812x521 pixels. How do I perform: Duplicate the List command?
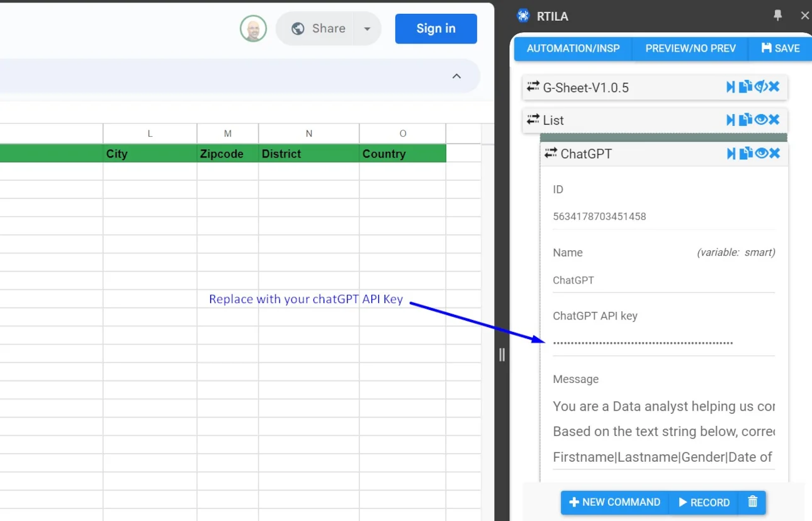coord(745,120)
